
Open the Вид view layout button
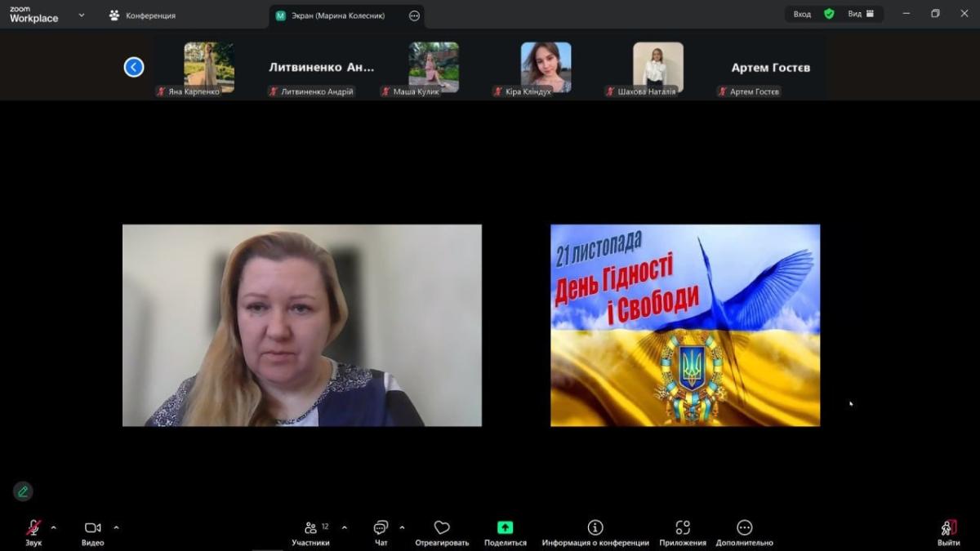[x=860, y=14]
